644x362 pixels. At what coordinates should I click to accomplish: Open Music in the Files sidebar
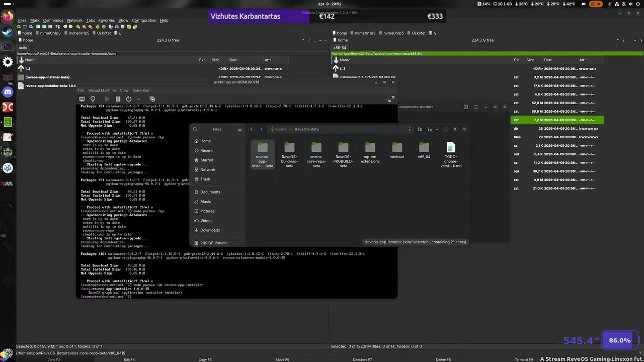point(217,202)
